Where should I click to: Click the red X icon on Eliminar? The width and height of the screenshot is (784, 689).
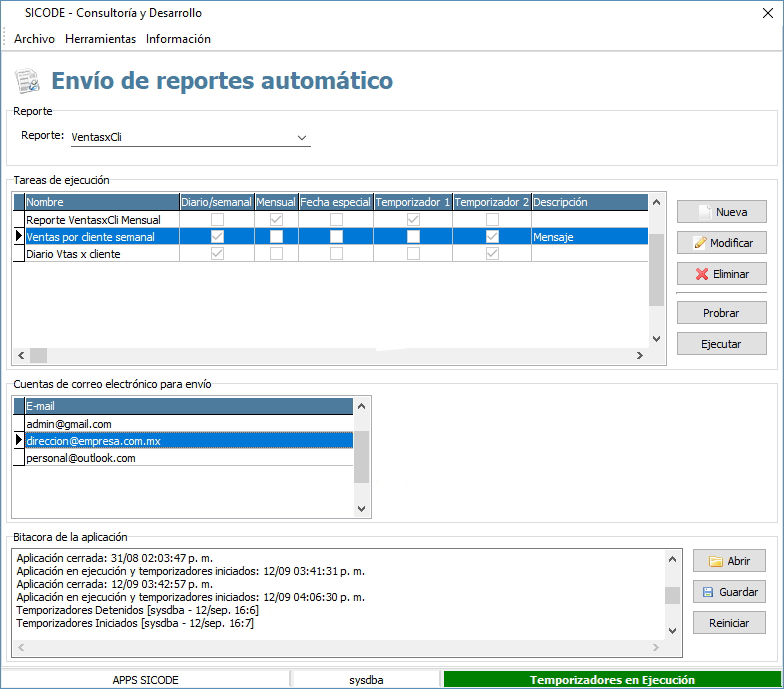tap(702, 274)
